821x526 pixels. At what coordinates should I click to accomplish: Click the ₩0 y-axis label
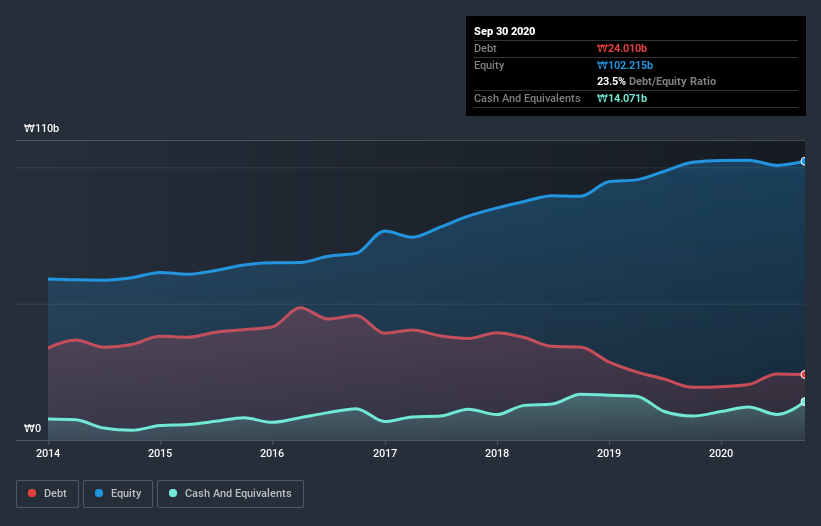pos(32,428)
